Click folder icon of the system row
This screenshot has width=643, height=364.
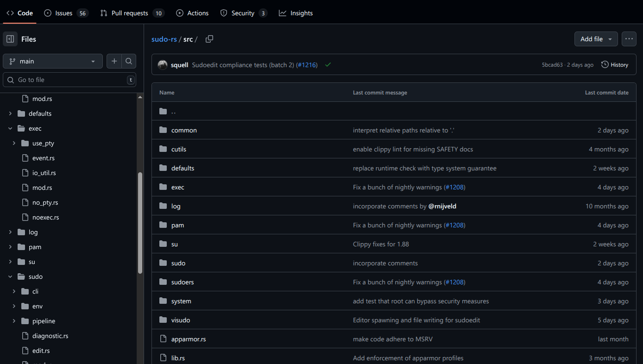pos(163,301)
